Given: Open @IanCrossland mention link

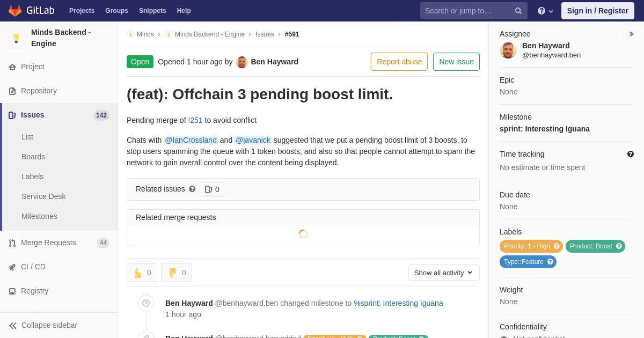Looking at the screenshot, I should click(x=191, y=140).
